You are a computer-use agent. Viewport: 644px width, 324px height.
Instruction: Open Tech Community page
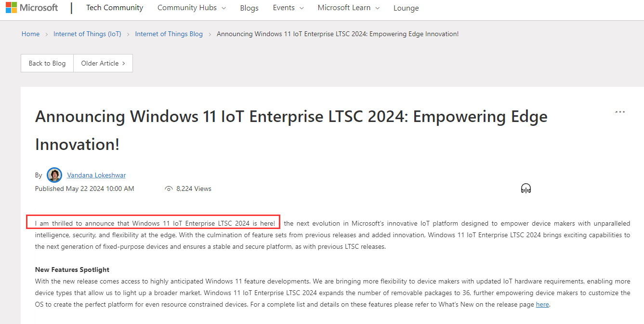click(x=115, y=8)
